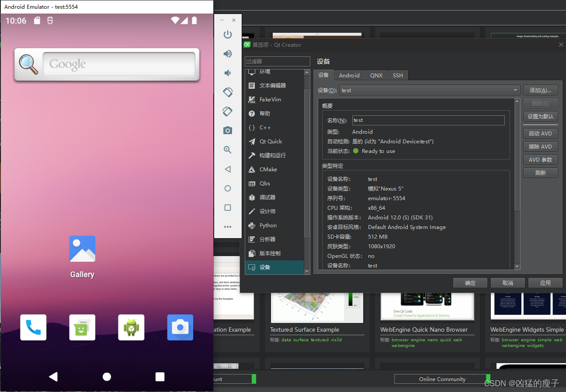Viewport: 566px width, 392px height.
Task: Select 分析器 preferences category
Action: pyautogui.click(x=274, y=239)
